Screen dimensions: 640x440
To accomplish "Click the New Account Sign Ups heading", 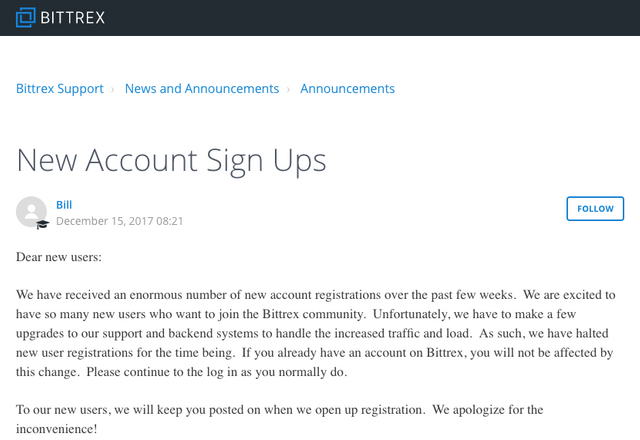I will pos(171,160).
